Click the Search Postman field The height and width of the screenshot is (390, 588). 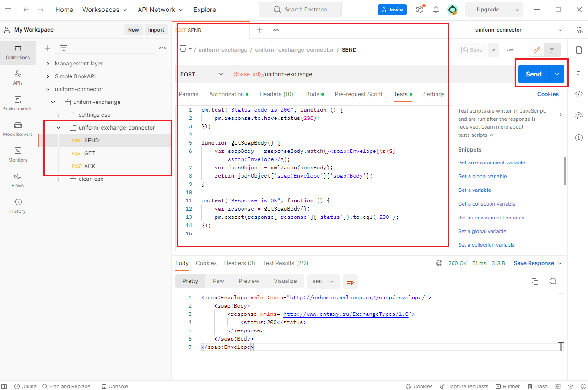coord(300,10)
